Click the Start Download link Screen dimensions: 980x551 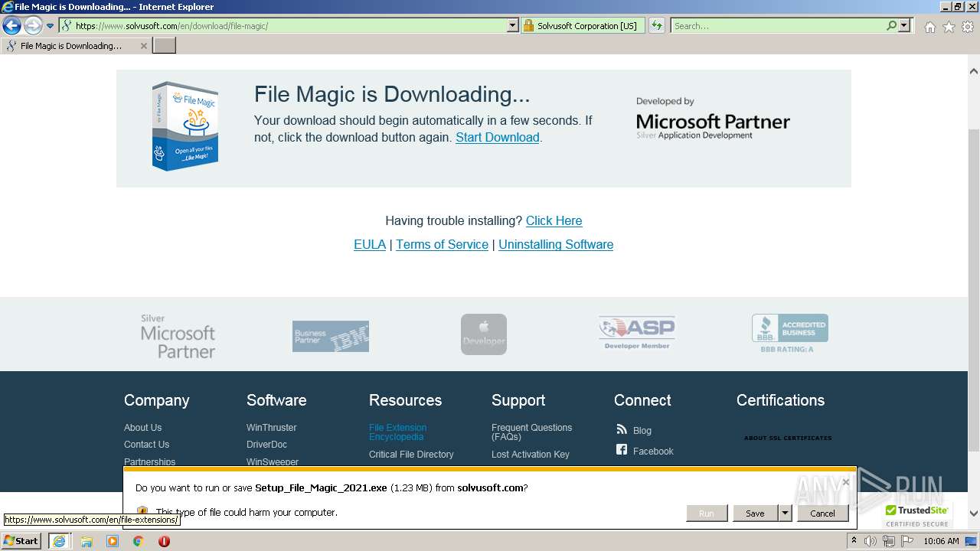pyautogui.click(x=498, y=137)
